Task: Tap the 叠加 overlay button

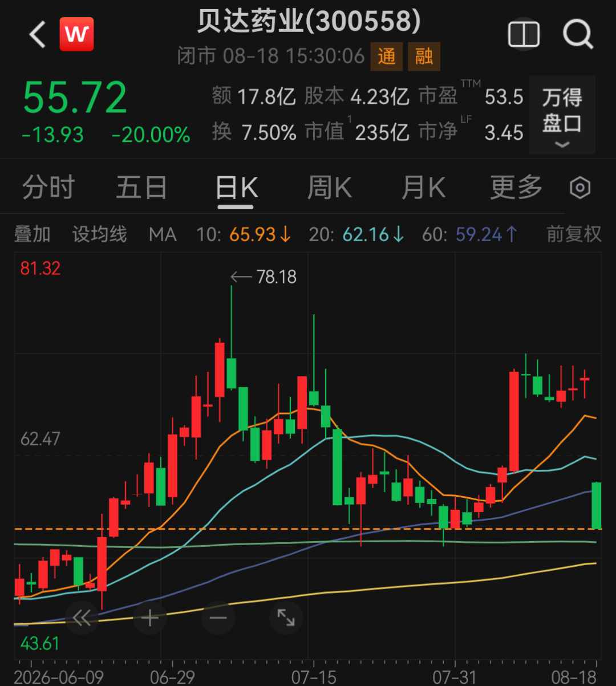Action: 33,234
